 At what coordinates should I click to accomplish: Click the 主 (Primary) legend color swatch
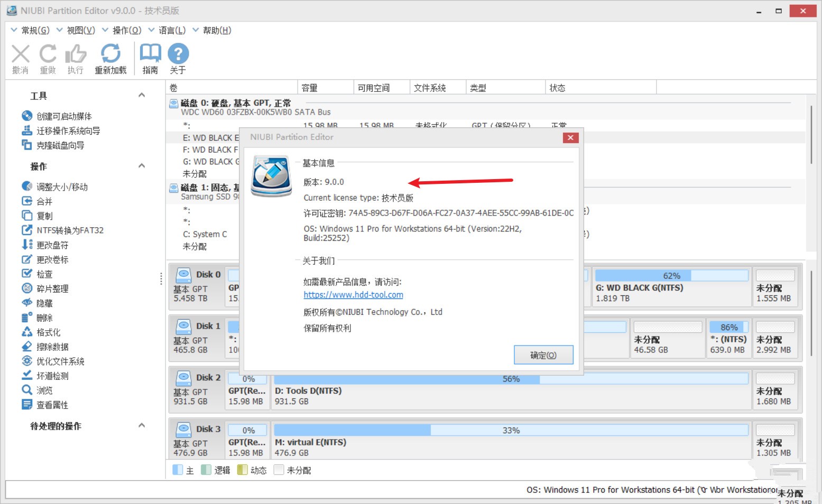[178, 470]
